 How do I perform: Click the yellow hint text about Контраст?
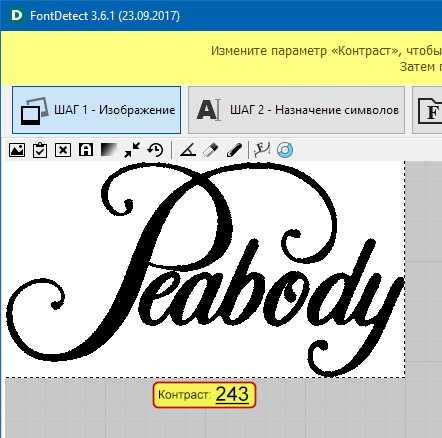(326, 59)
